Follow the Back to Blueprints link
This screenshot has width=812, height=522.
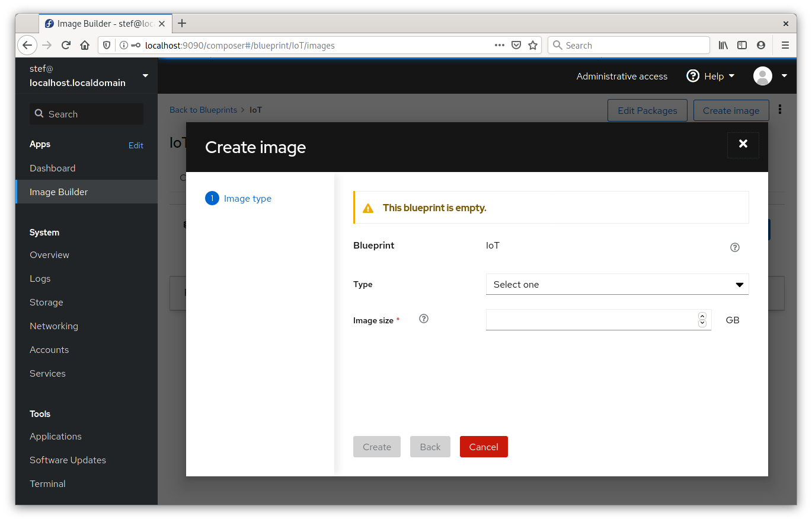203,110
